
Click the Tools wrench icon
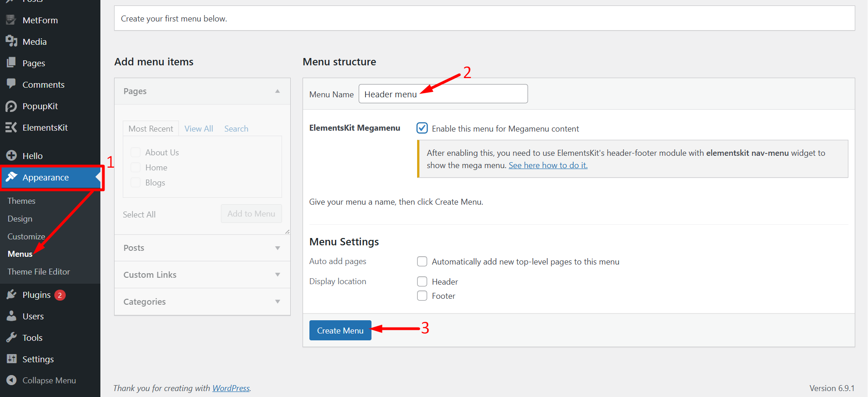[x=11, y=338]
